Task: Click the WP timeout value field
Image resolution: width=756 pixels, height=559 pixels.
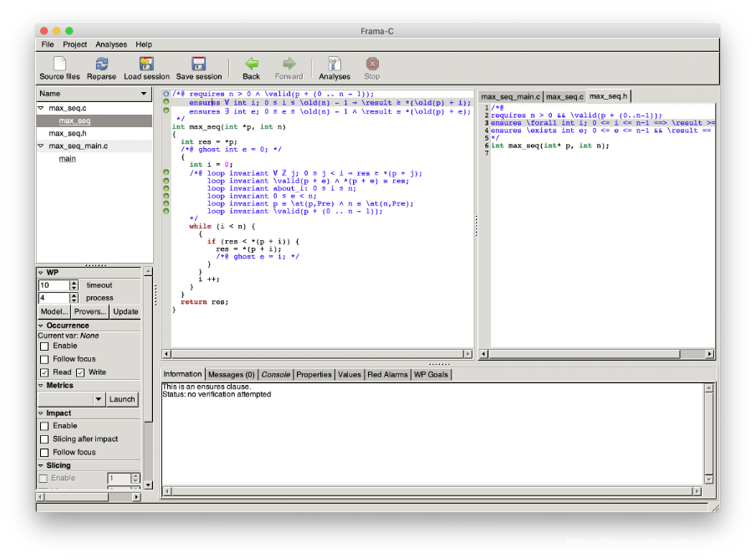Action: [54, 285]
